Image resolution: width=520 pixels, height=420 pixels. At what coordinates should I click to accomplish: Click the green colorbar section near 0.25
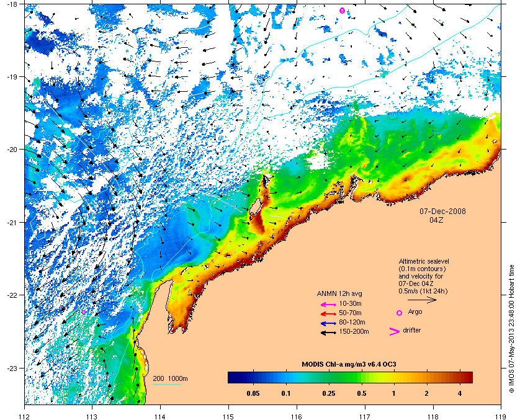[x=328, y=377]
